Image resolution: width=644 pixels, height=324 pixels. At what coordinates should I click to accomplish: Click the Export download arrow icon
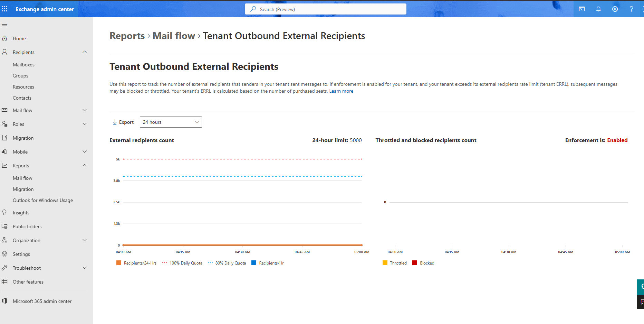point(115,122)
